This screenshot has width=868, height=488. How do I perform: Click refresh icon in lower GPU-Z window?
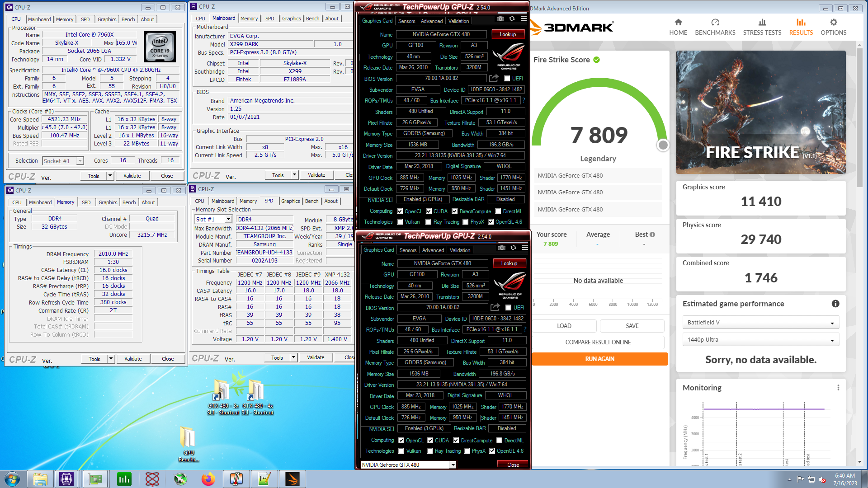pos(513,248)
